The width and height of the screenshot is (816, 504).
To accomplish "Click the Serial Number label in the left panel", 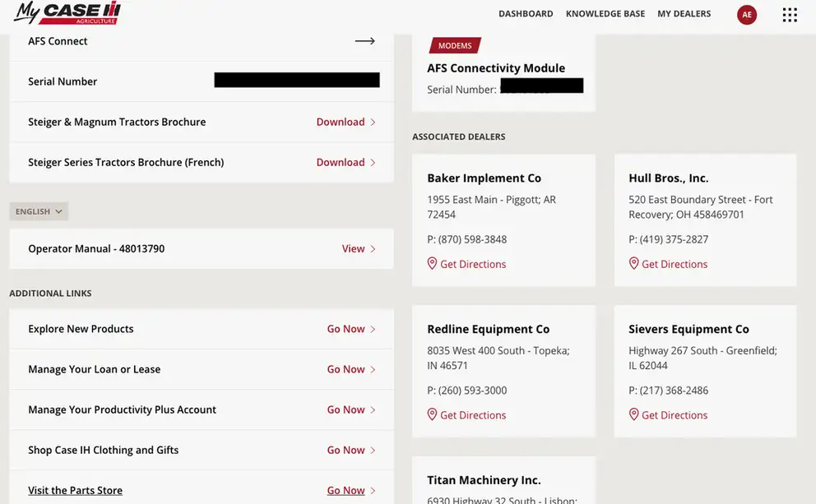I will pos(63,81).
